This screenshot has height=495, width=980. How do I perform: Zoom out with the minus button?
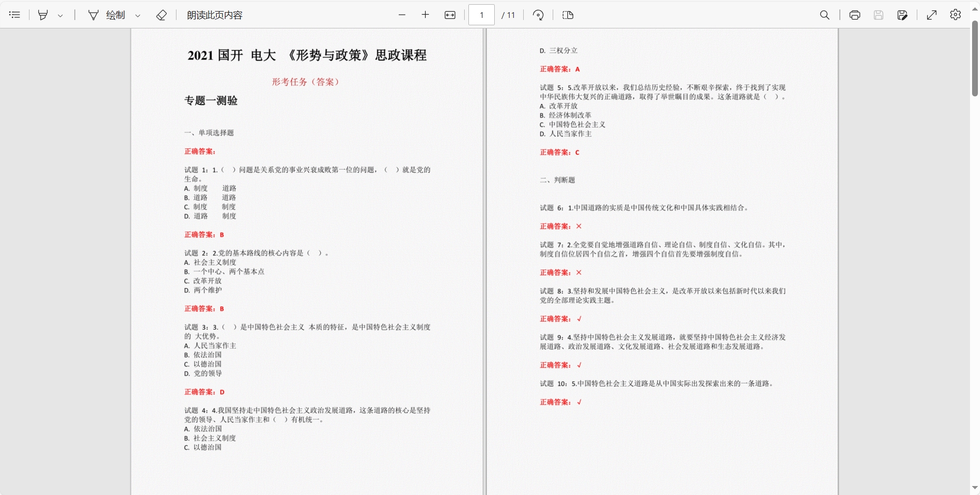(402, 15)
